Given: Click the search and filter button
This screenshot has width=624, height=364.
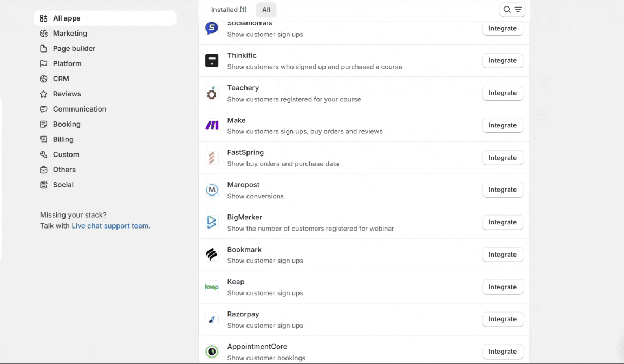Looking at the screenshot, I should (x=512, y=10).
